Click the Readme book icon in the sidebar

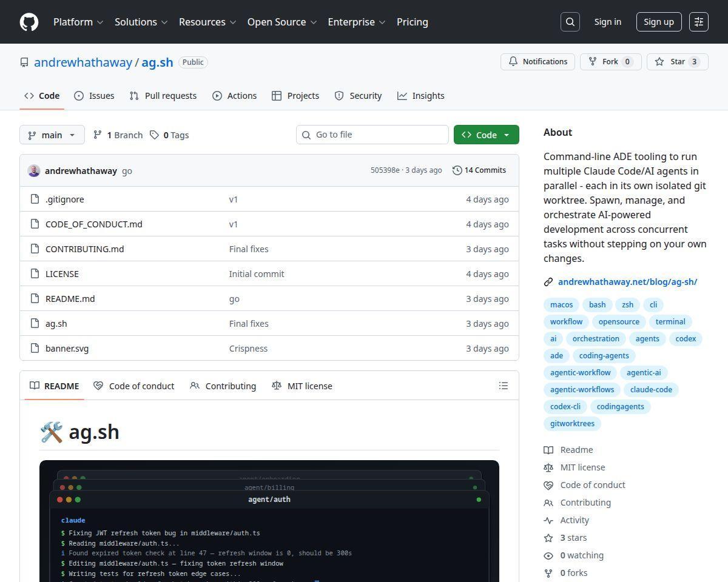coord(549,449)
